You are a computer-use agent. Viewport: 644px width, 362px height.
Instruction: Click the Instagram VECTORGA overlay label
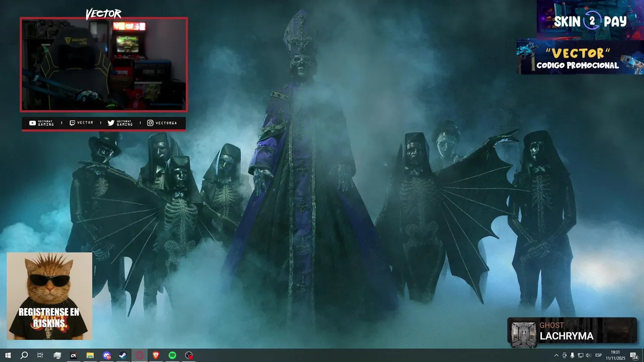pyautogui.click(x=162, y=123)
